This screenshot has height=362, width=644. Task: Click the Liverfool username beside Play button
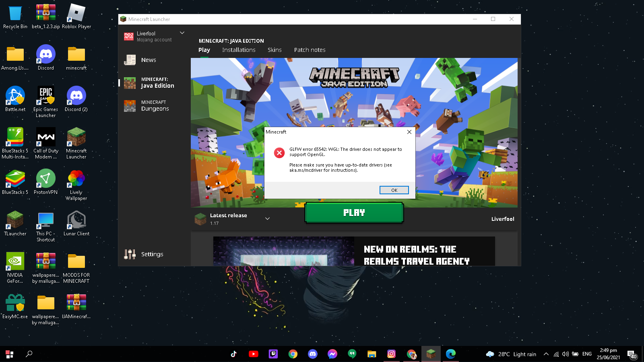[x=503, y=219]
